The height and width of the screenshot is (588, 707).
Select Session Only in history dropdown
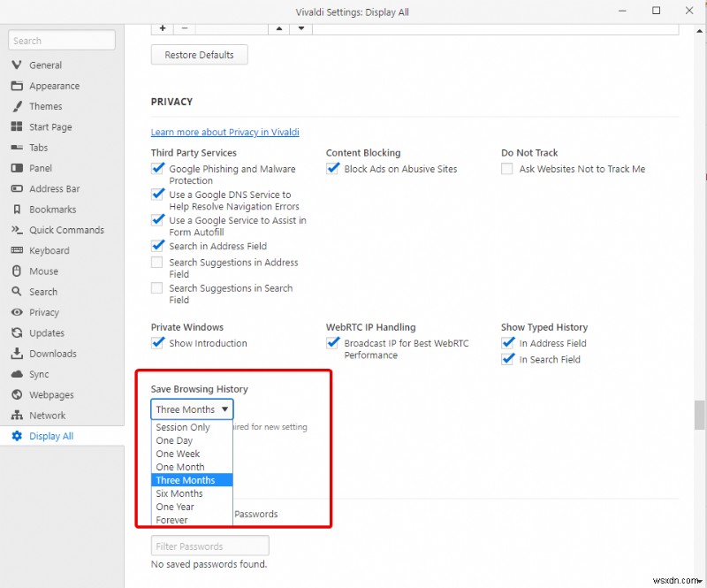pyautogui.click(x=183, y=427)
